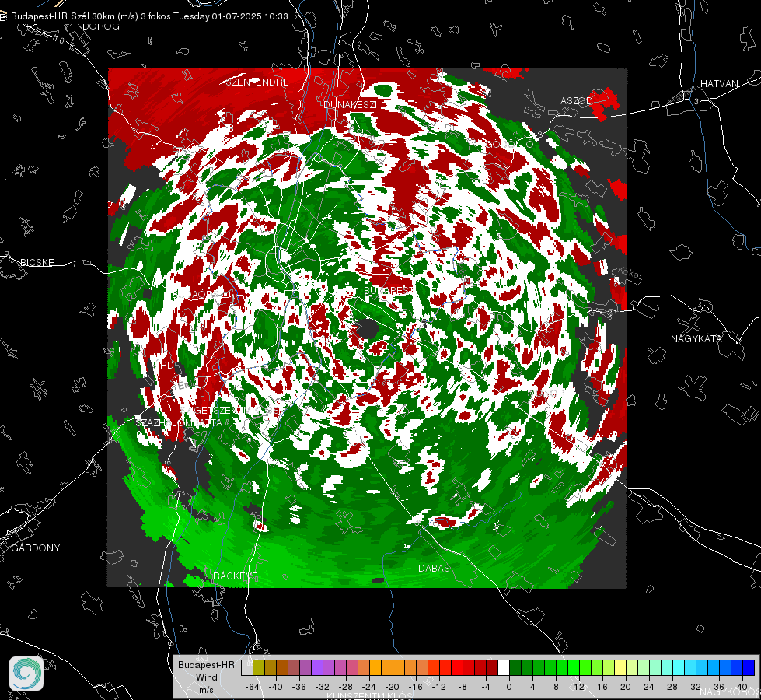Click the DABAS city label
Image resolution: width=761 pixels, height=700 pixels.
[x=434, y=568]
